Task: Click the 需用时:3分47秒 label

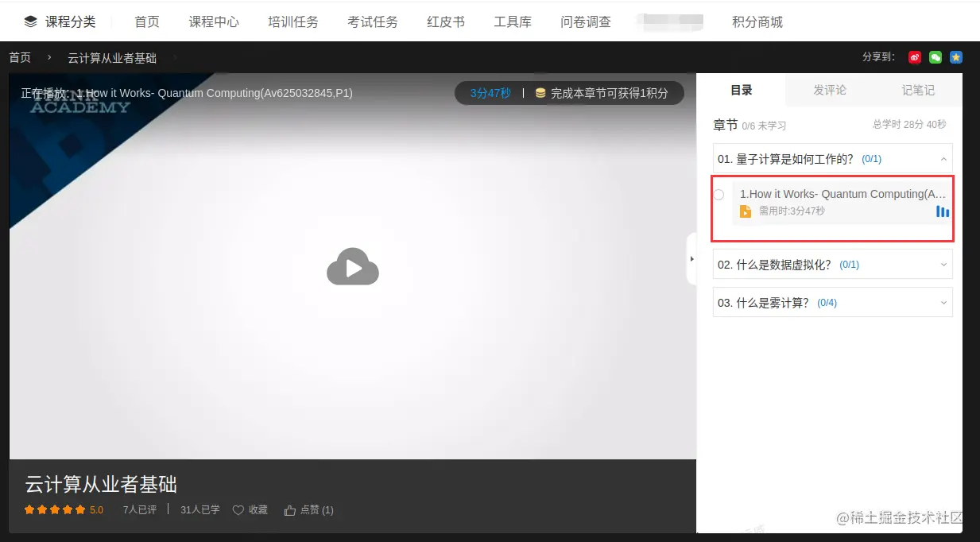Action: (792, 211)
